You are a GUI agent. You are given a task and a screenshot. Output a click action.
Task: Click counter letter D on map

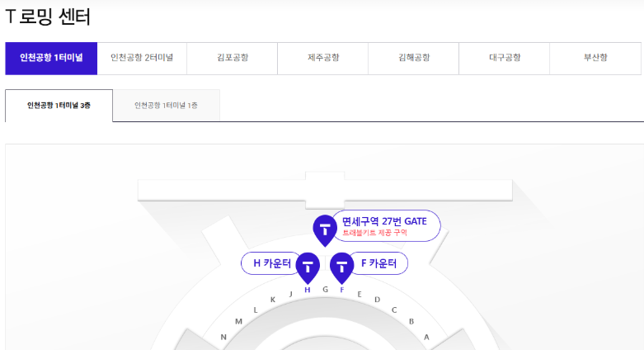point(377,300)
